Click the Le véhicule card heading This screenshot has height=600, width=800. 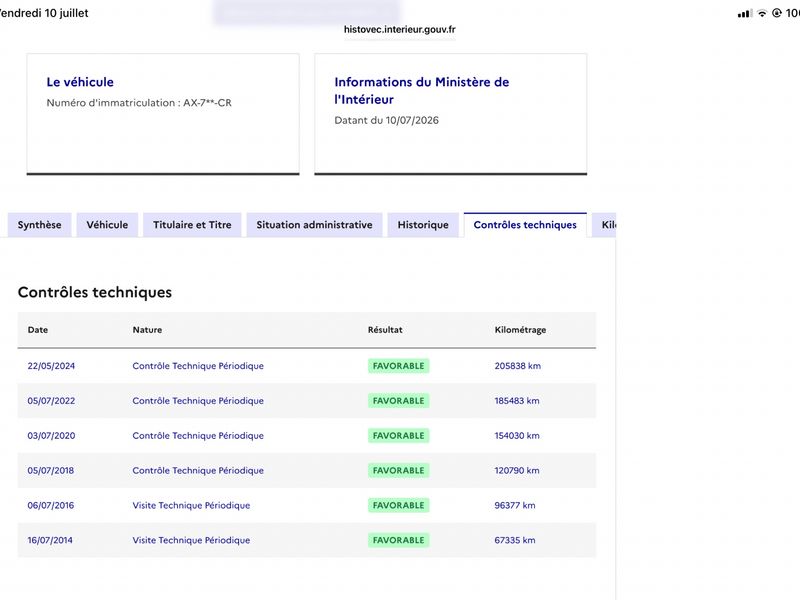pyautogui.click(x=80, y=82)
